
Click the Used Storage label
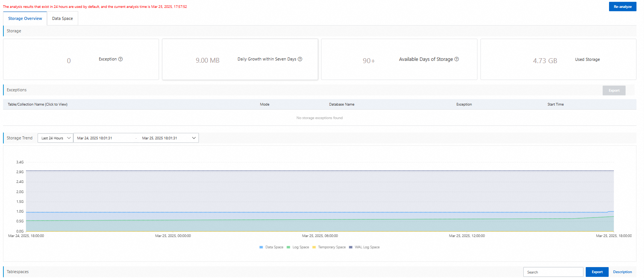(x=587, y=59)
